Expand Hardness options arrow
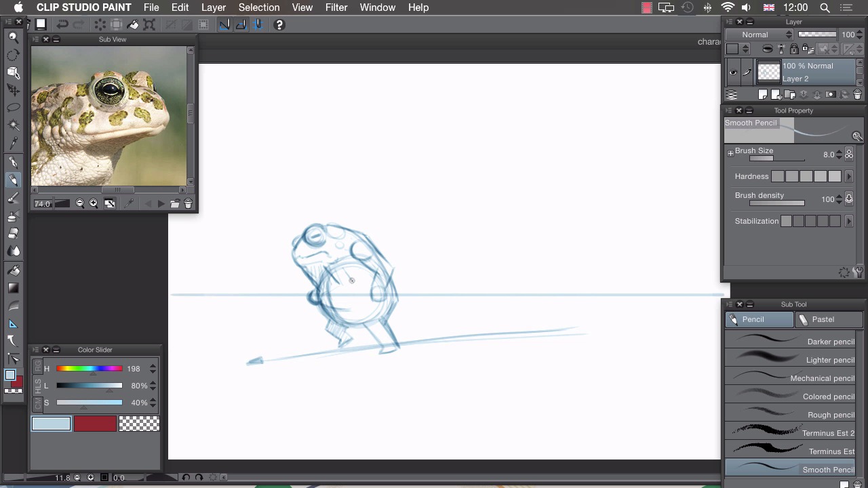Image resolution: width=868 pixels, height=488 pixels. [848, 176]
